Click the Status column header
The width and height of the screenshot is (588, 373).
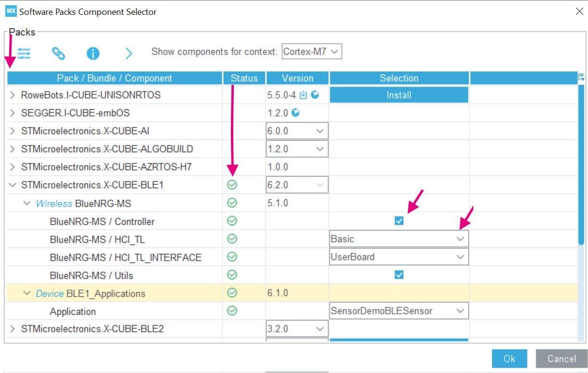point(244,78)
